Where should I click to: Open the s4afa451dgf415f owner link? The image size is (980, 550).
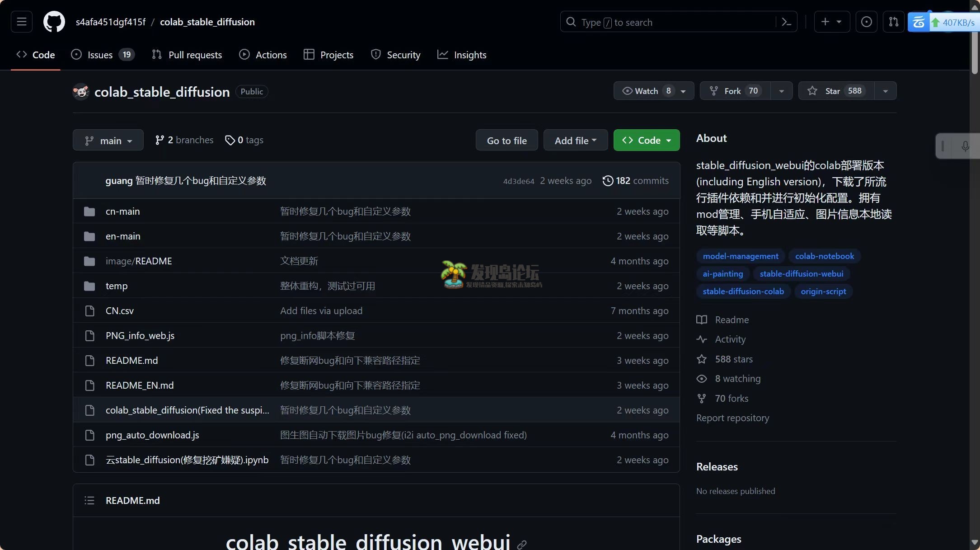pyautogui.click(x=111, y=22)
